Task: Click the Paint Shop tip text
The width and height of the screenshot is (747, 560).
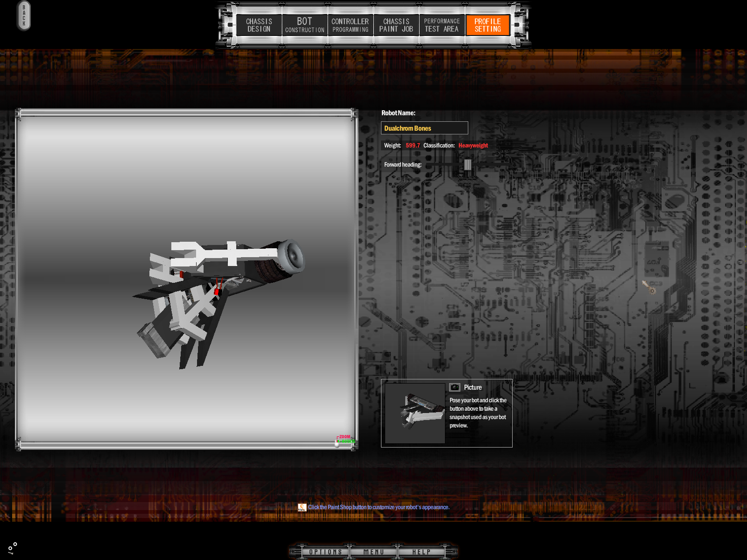Action: (378, 507)
